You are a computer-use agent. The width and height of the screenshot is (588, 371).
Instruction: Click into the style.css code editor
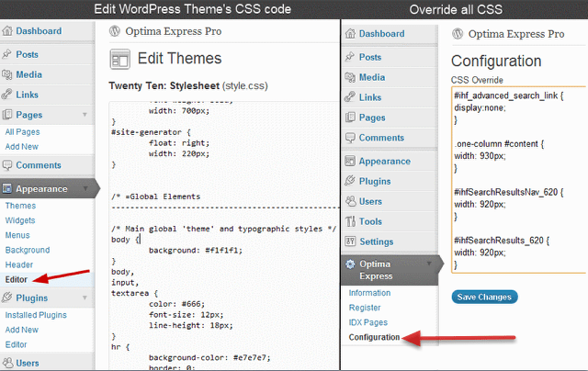point(224,236)
